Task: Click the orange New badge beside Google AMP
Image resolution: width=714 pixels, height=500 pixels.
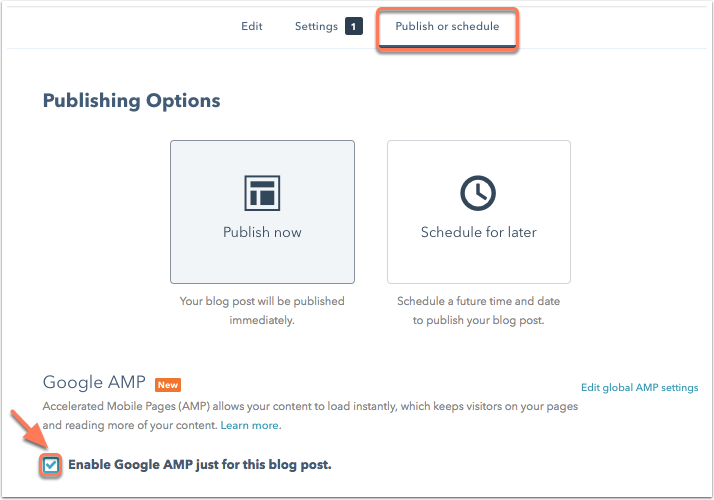Action: [168, 385]
